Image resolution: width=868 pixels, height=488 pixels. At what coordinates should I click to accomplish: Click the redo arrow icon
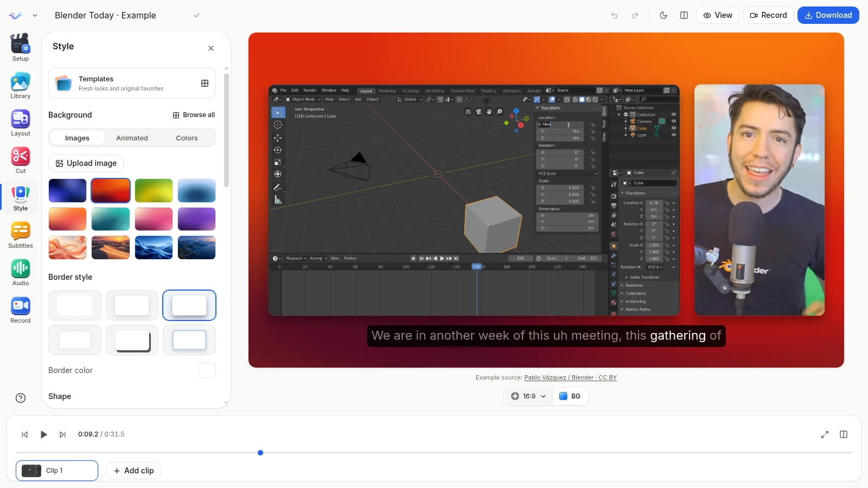635,15
